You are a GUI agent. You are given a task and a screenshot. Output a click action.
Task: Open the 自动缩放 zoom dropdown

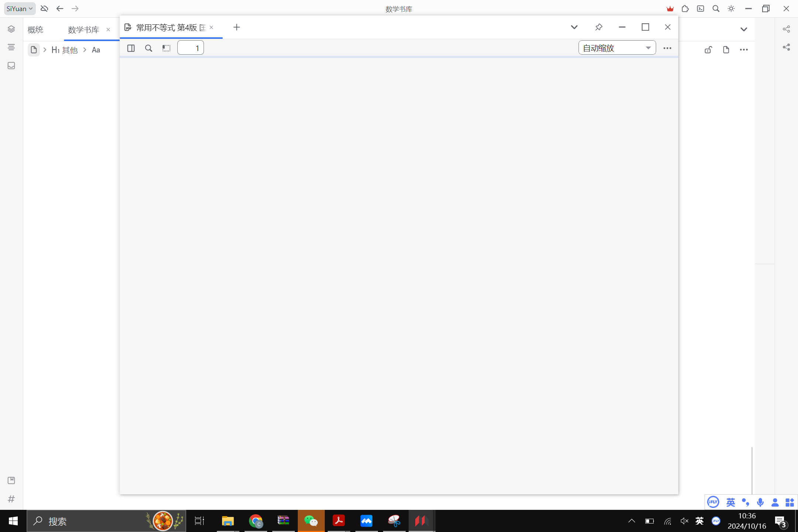pyautogui.click(x=617, y=48)
